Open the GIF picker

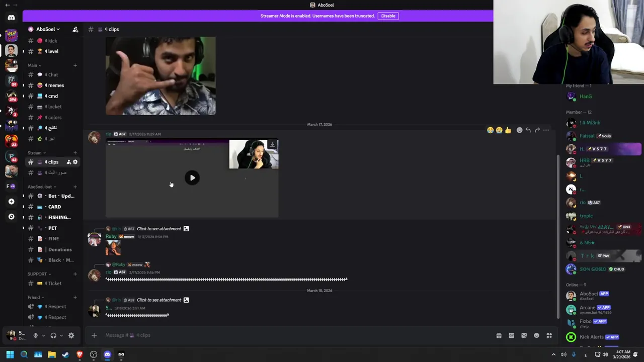(511, 335)
